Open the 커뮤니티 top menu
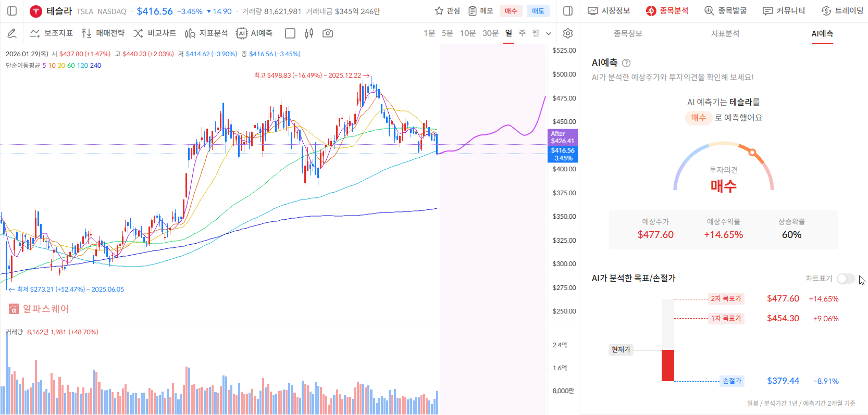This screenshot has height=415, width=868. tap(784, 11)
